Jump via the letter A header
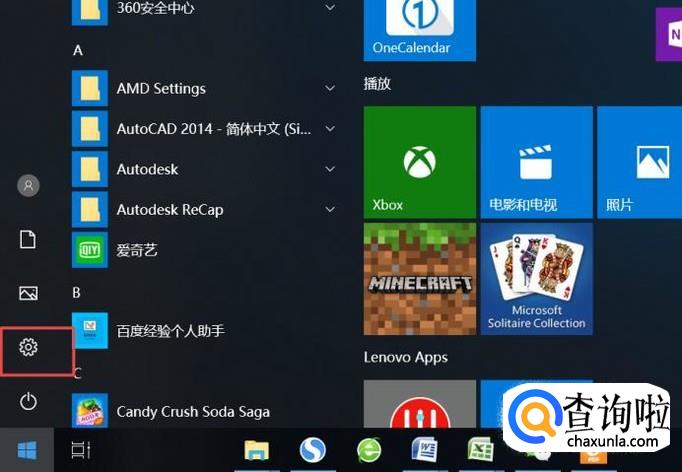 [x=78, y=50]
